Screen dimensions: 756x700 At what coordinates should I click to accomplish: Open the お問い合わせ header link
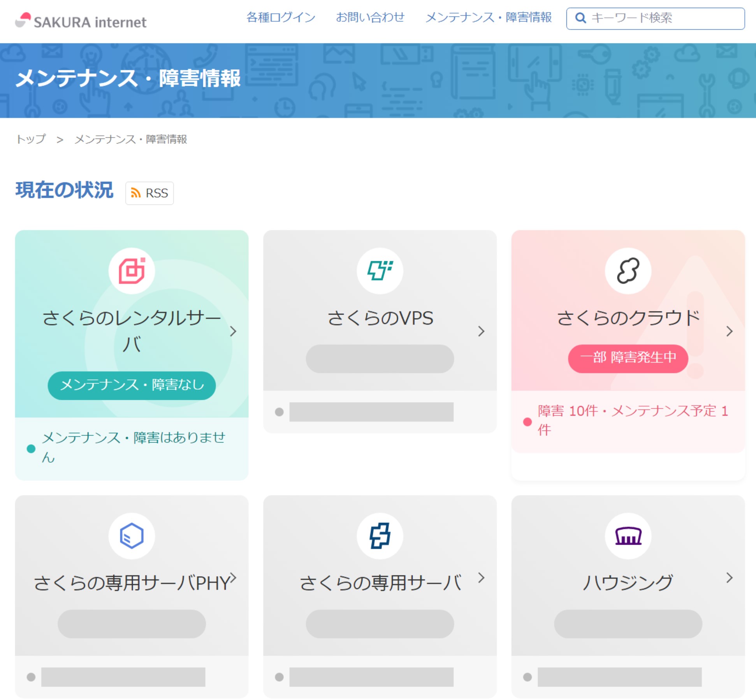[x=370, y=18]
